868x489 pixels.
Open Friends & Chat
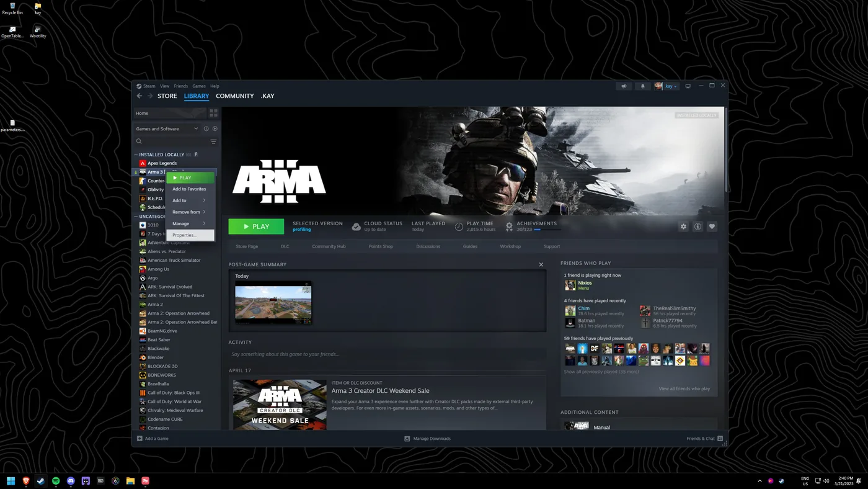tap(704, 439)
